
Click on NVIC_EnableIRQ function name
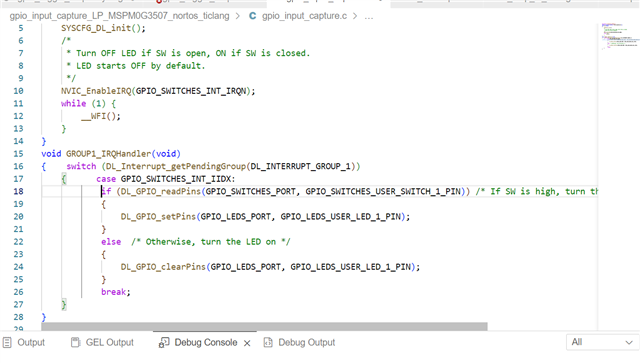click(x=96, y=91)
